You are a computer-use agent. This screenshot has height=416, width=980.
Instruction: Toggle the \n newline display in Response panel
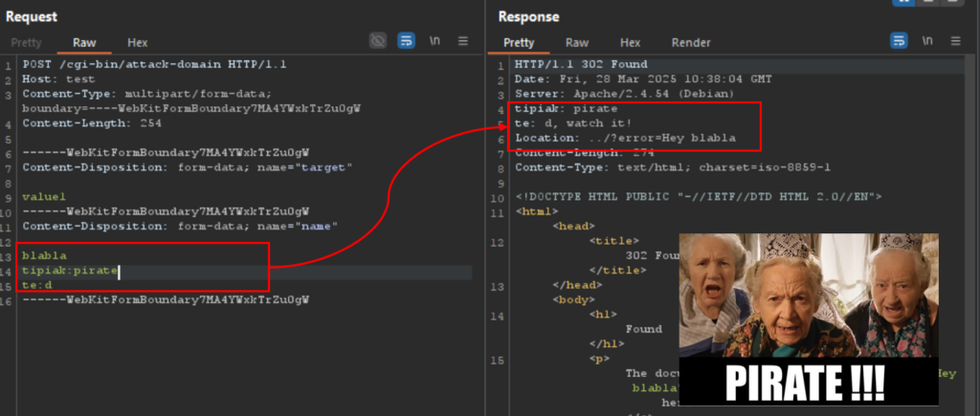(x=926, y=41)
